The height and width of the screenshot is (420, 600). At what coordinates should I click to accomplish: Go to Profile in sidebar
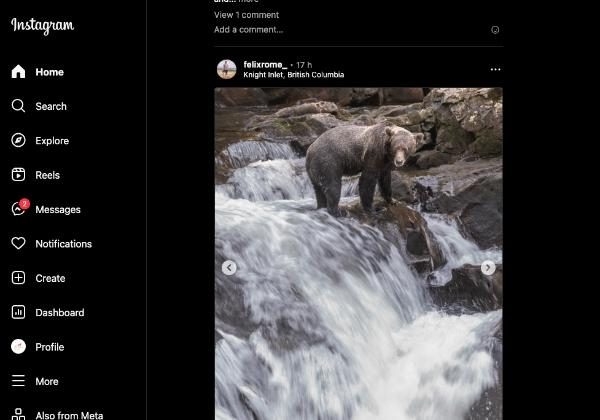point(38,347)
